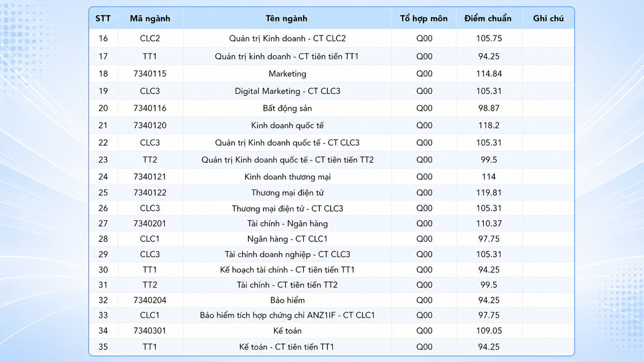The height and width of the screenshot is (362, 644).
Task: Click code TT1 in row 35
Action: [150, 347]
